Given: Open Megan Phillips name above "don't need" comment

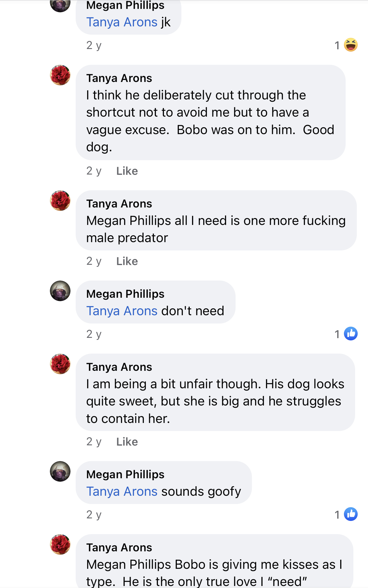Looking at the screenshot, I should point(125,294).
